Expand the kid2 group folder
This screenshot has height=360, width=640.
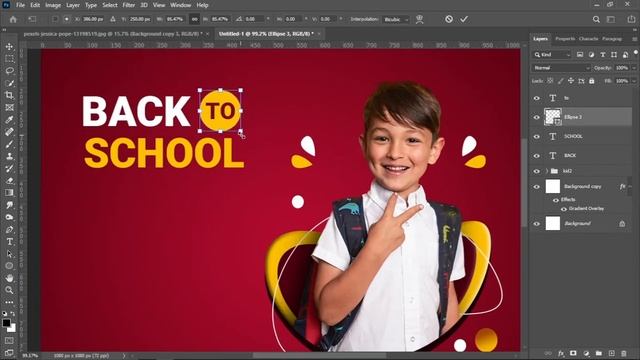coord(547,171)
